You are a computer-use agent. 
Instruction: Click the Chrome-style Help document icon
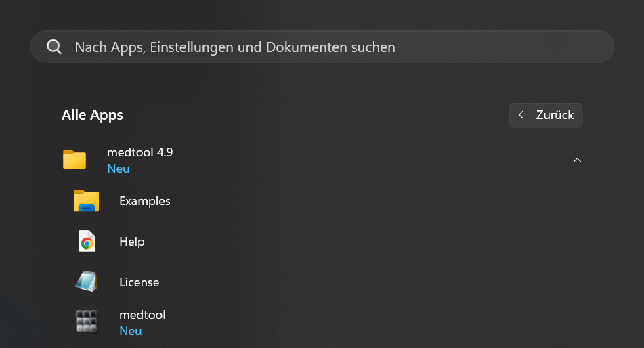[x=87, y=242]
